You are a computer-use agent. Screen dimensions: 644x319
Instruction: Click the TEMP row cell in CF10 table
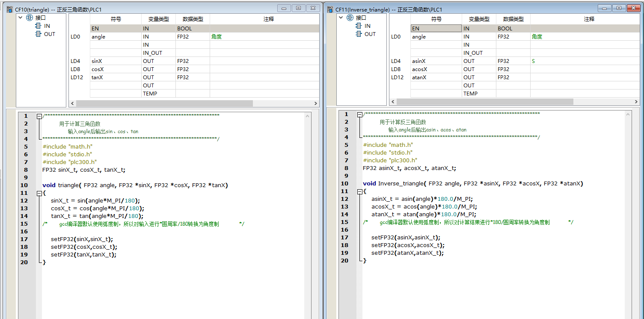click(158, 94)
